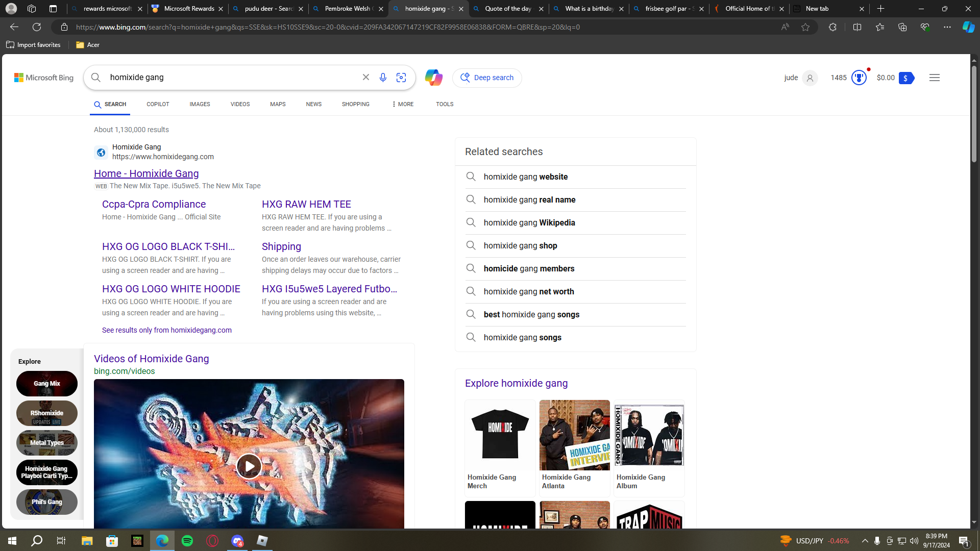Viewport: 980px width, 551px height.
Task: Open the TOOLS filter options
Action: [x=444, y=104]
